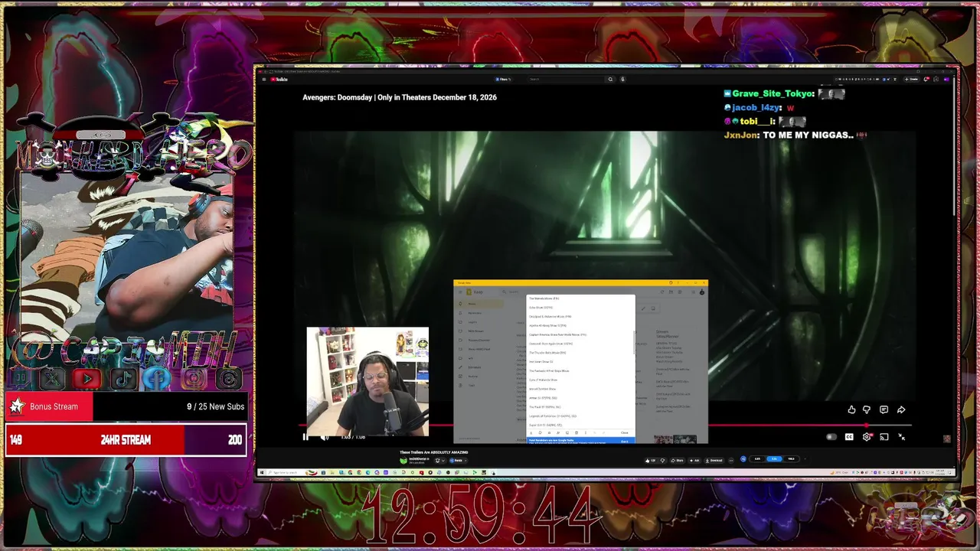Click the Bonus Stream star icon
This screenshot has width=980, height=551.
click(17, 406)
